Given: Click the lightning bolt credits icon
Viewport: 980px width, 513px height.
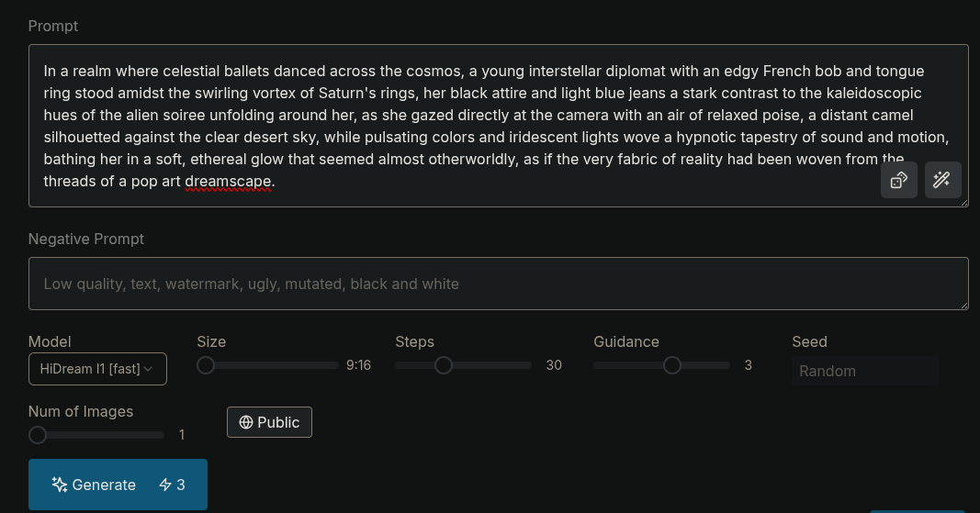Looking at the screenshot, I should pyautogui.click(x=165, y=485).
